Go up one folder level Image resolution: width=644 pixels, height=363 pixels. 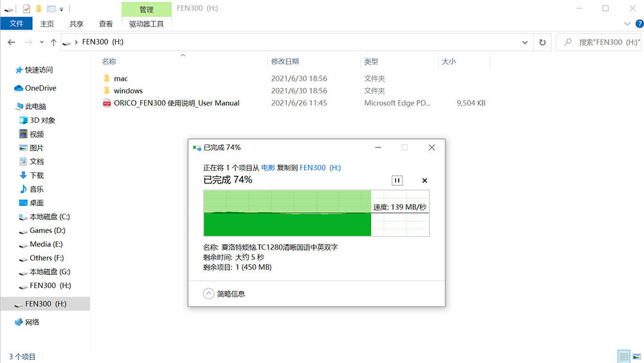[53, 42]
